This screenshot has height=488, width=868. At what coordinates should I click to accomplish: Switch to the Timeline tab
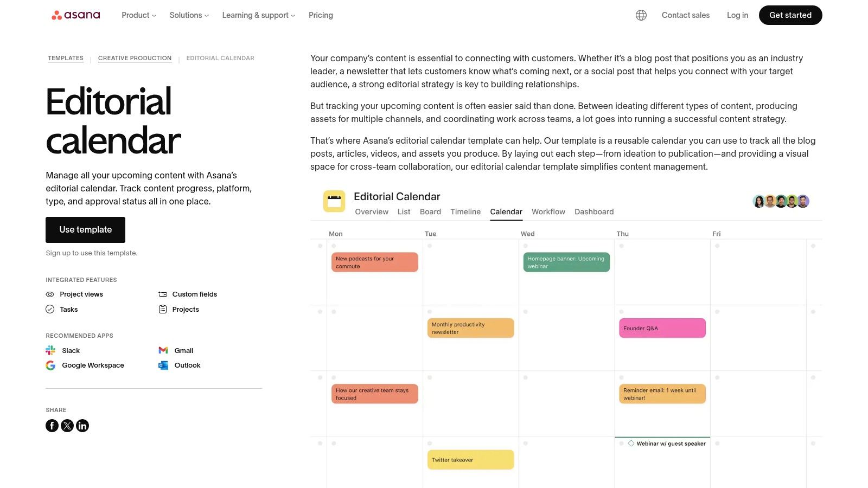pos(465,211)
